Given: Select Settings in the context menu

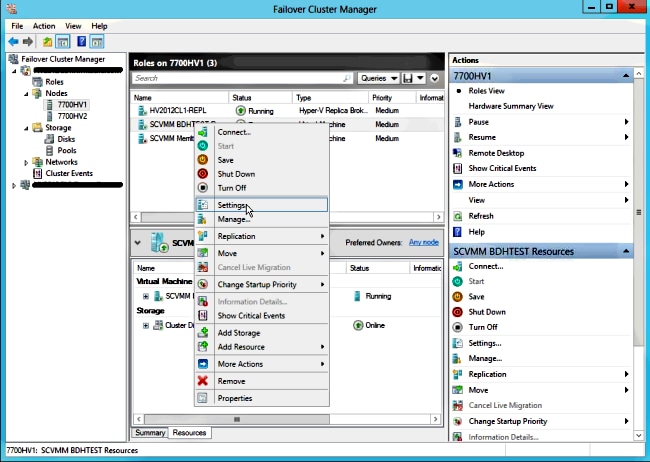Looking at the screenshot, I should coord(262,205).
